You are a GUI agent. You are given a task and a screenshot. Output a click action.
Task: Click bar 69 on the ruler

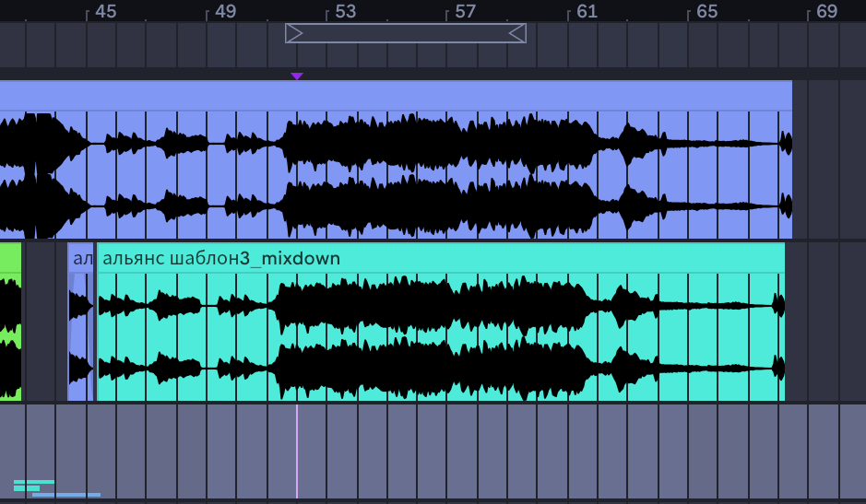pyautogui.click(x=826, y=11)
